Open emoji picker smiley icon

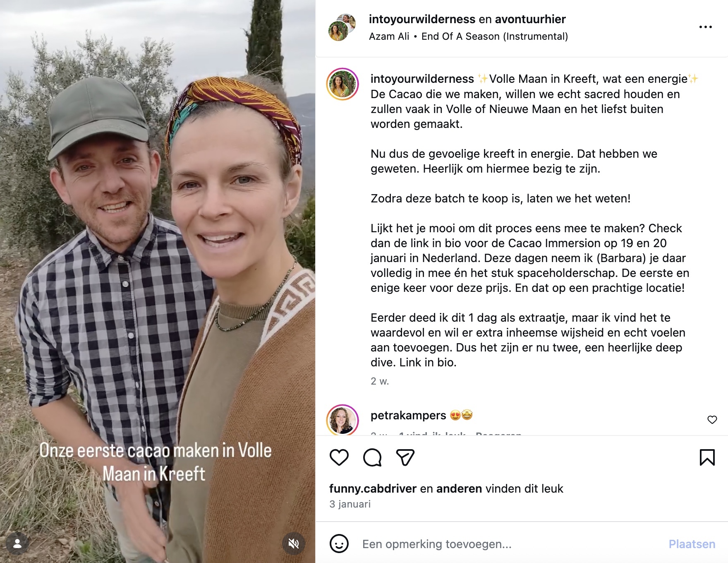pos(339,544)
